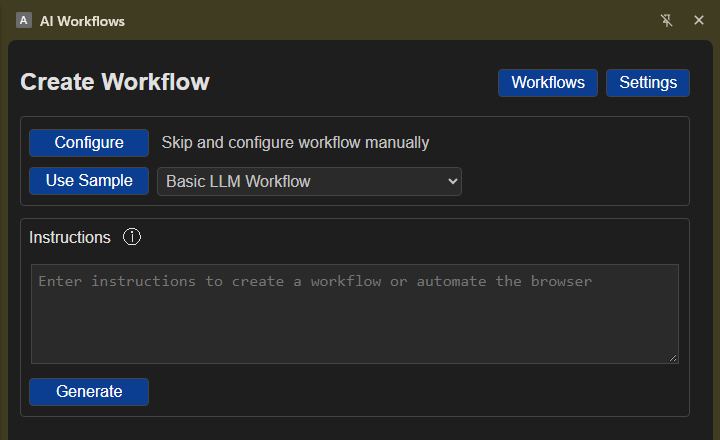This screenshot has height=440, width=720.
Task: Show the Instructions info tooltip icon
Action: pos(132,237)
